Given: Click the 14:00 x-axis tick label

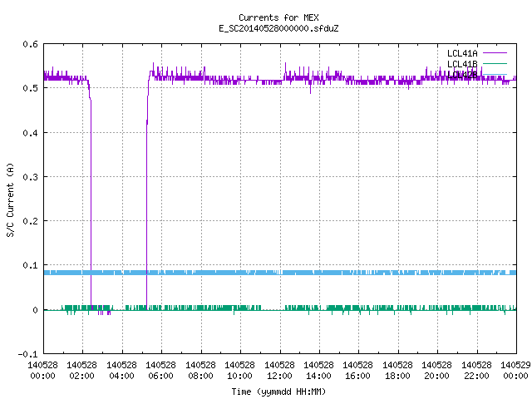Looking at the screenshot, I should coord(318,370).
